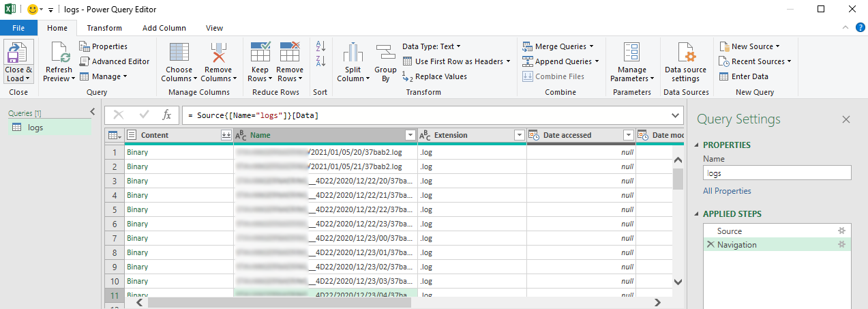Open the Data Type: Text dropdown
Viewport: 868px width, 309px height.
[x=432, y=46]
